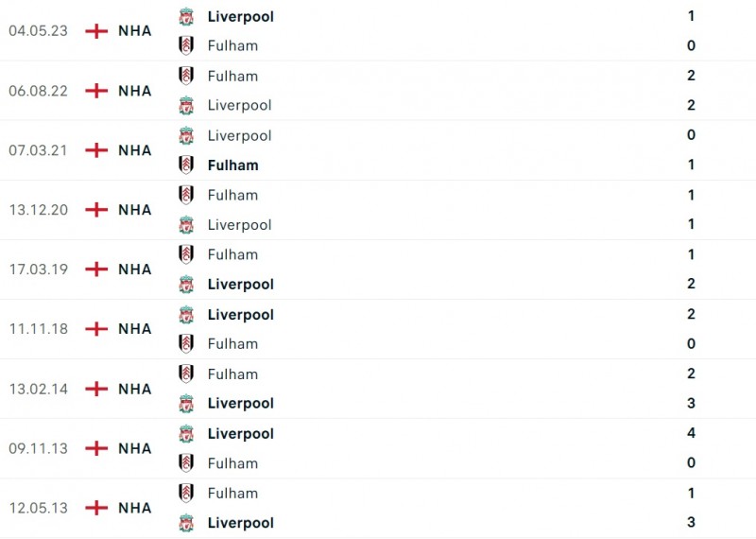Viewport: 756px width, 539px height.
Task: Click Liverpool crest in the 04.05.23 match
Action: tap(186, 16)
